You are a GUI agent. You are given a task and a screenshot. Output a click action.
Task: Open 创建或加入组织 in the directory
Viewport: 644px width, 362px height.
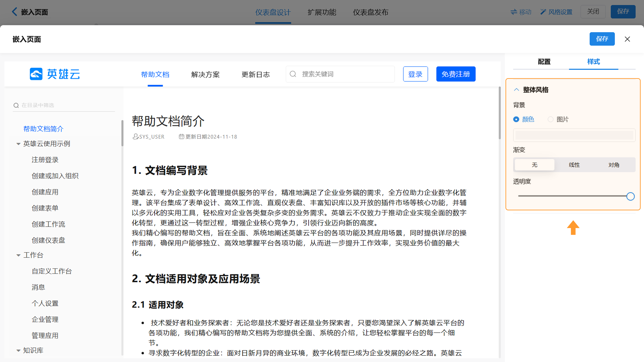55,176
